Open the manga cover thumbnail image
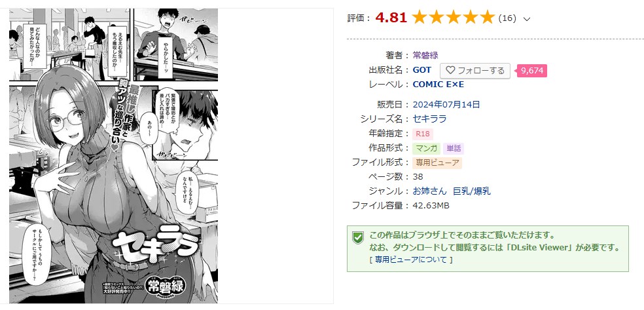 (x=113, y=155)
